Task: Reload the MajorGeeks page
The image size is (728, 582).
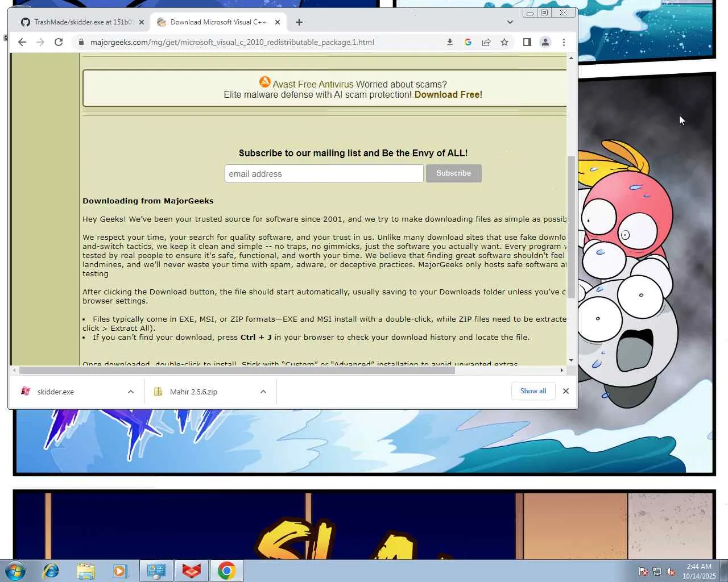Action: coord(59,42)
